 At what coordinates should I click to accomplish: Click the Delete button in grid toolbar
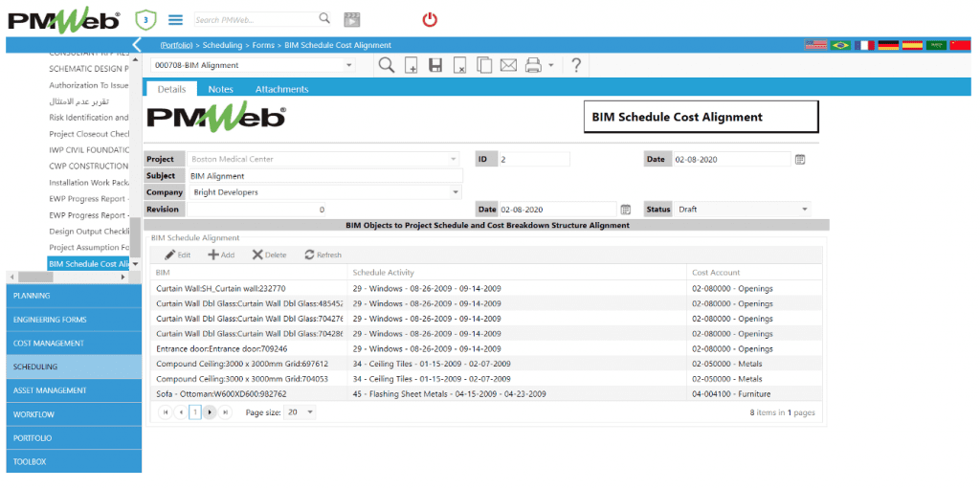click(269, 256)
